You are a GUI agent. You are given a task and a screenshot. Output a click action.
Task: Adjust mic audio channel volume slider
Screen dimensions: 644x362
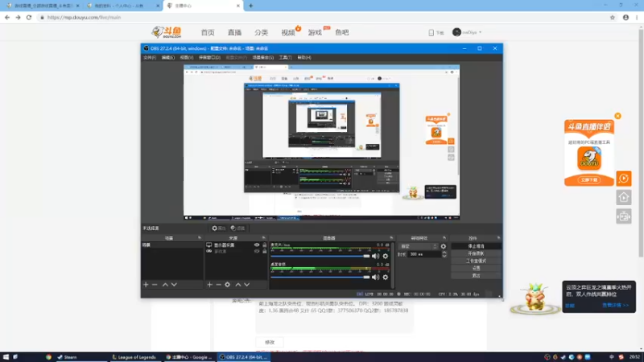[x=320, y=256]
